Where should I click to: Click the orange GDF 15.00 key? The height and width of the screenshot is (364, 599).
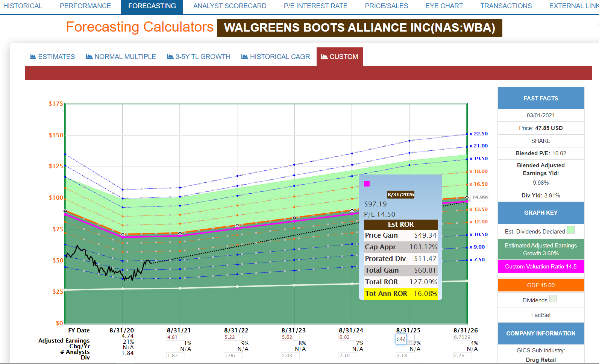click(x=541, y=285)
